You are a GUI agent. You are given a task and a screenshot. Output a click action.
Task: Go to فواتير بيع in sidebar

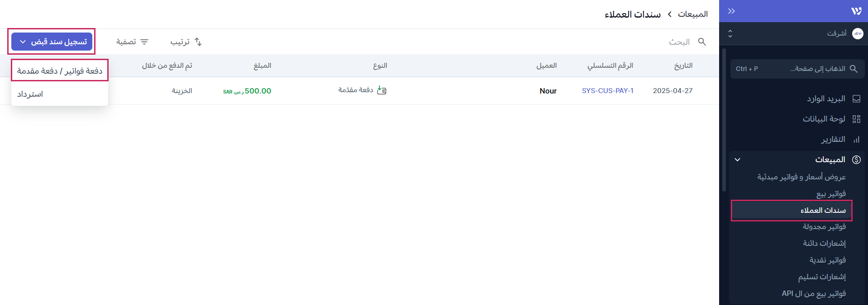pyautogui.click(x=830, y=193)
